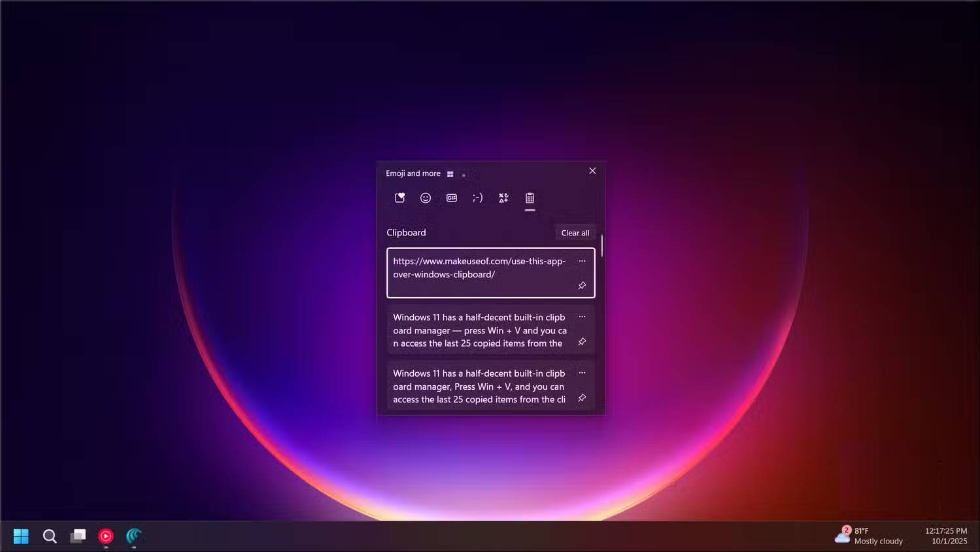980x552 pixels.
Task: Switch to the Emoji smiley tab
Action: pos(426,198)
